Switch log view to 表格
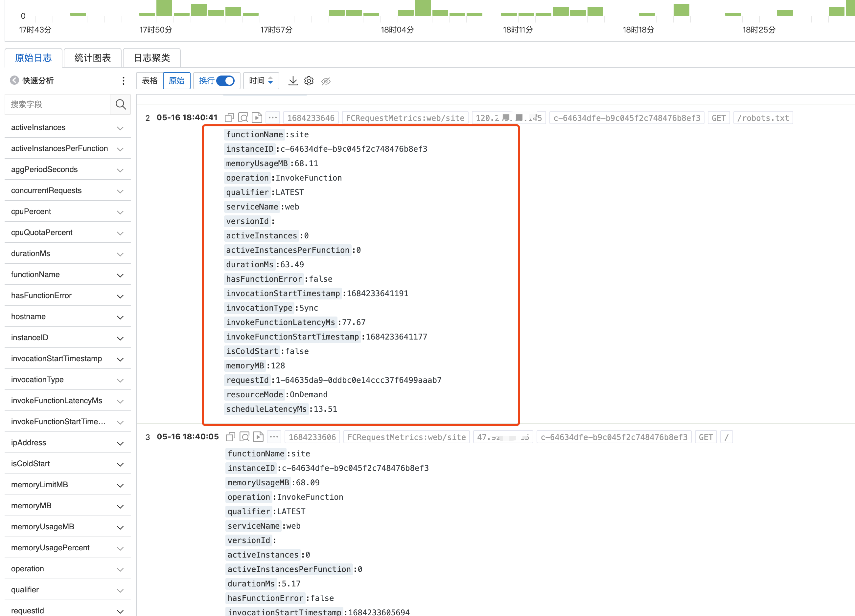The image size is (855, 616). point(149,81)
